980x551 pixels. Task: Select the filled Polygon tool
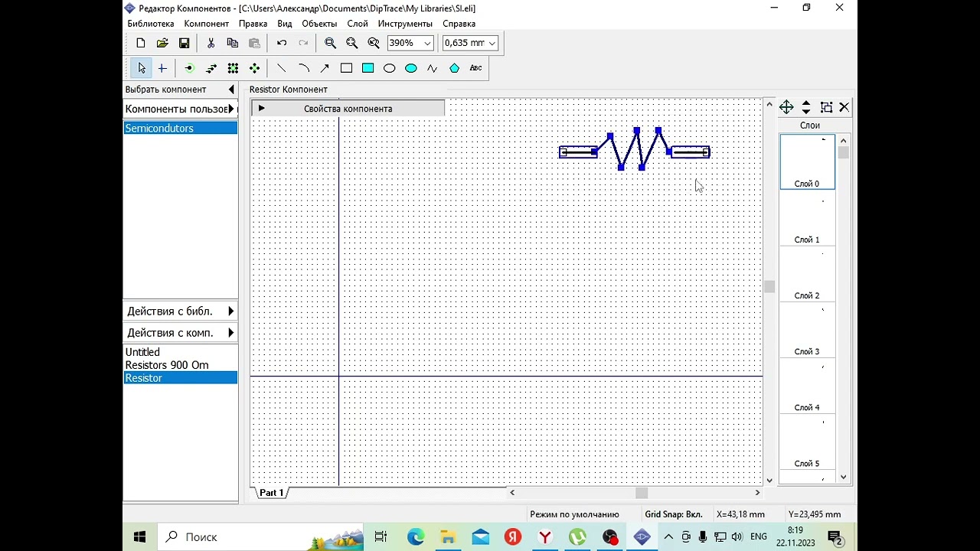pos(454,68)
